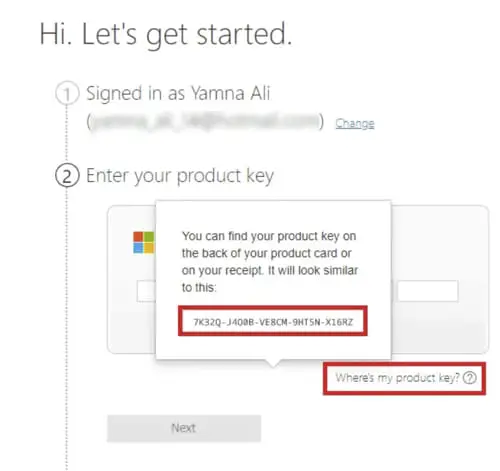Click the "Hi. Let's get started." heading
The image size is (500, 471).
tap(166, 34)
